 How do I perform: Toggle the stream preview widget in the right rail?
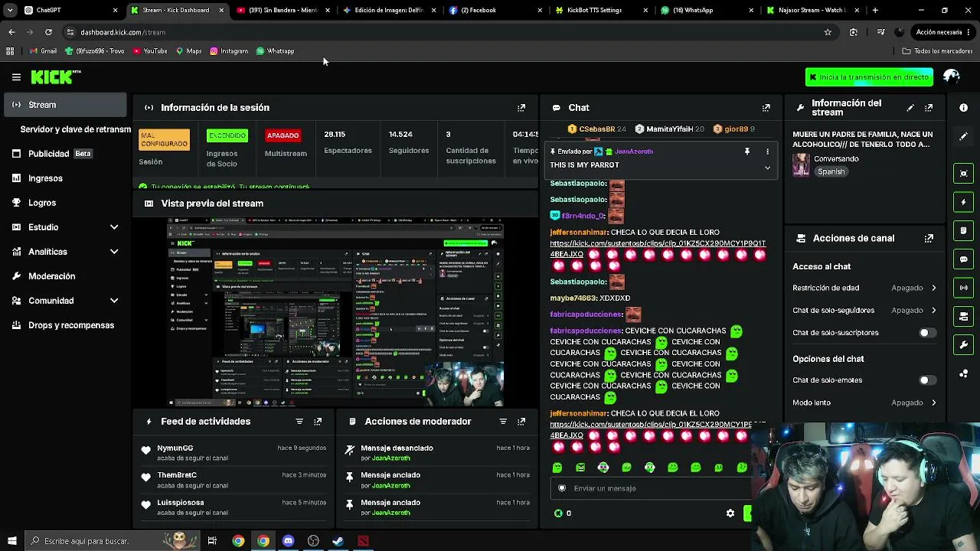pyautogui.click(x=964, y=173)
